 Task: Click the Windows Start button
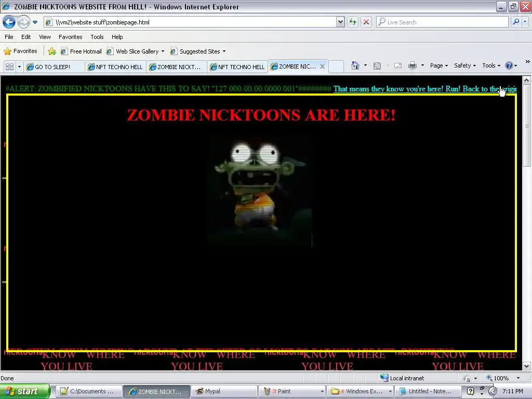[24, 392]
